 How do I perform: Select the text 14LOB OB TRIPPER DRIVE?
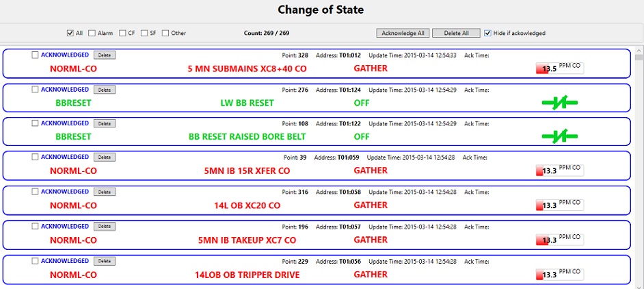(x=247, y=275)
